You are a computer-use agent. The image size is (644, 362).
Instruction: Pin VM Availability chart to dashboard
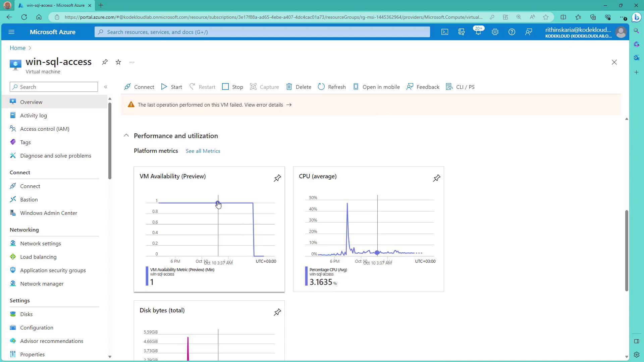coord(277,178)
